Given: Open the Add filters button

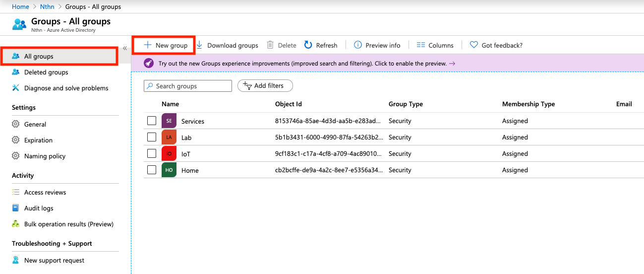Looking at the screenshot, I should [x=265, y=86].
